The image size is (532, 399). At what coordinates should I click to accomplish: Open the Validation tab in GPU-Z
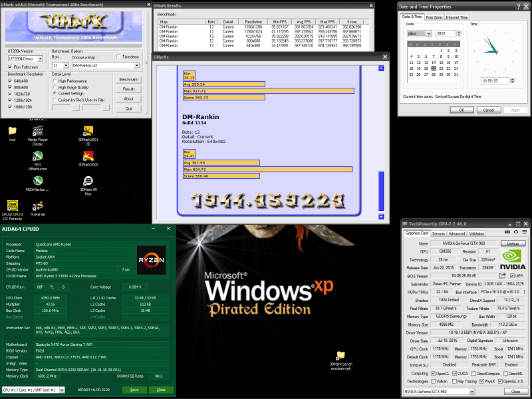coord(476,233)
